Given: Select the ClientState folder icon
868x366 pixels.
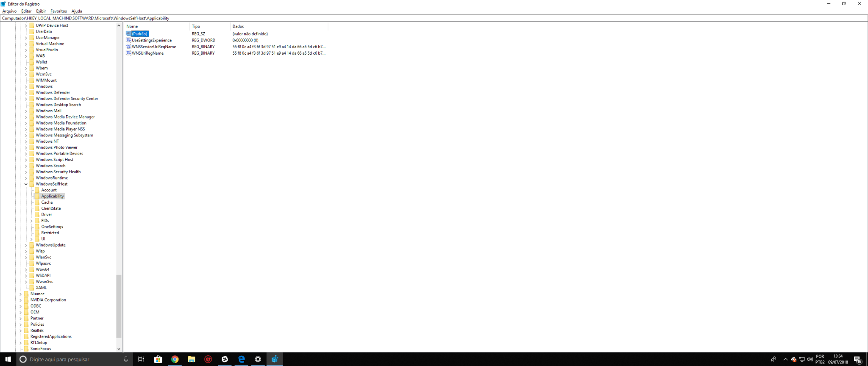Looking at the screenshot, I should pos(37,208).
